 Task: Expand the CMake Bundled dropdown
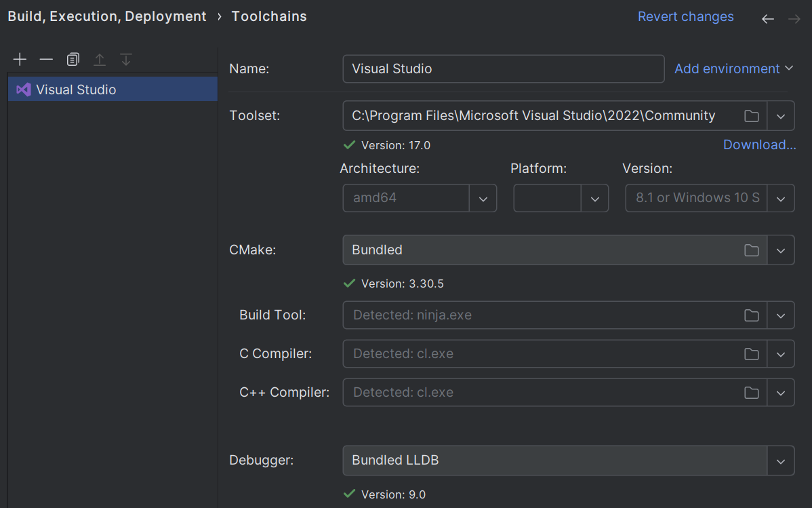click(781, 250)
